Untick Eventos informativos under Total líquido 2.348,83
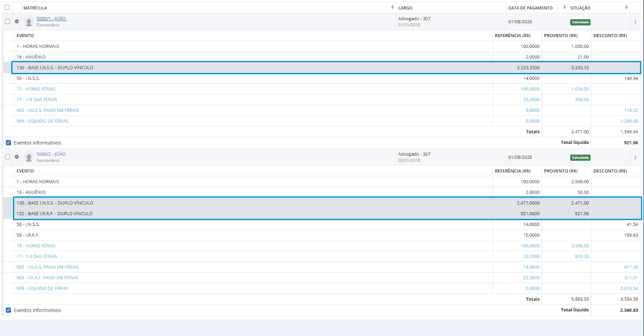This screenshot has width=644, height=336. (x=8, y=310)
